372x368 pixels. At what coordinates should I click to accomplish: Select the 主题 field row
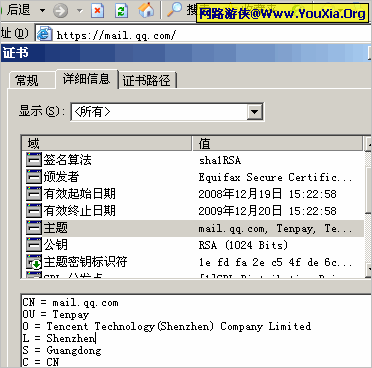[194, 228]
